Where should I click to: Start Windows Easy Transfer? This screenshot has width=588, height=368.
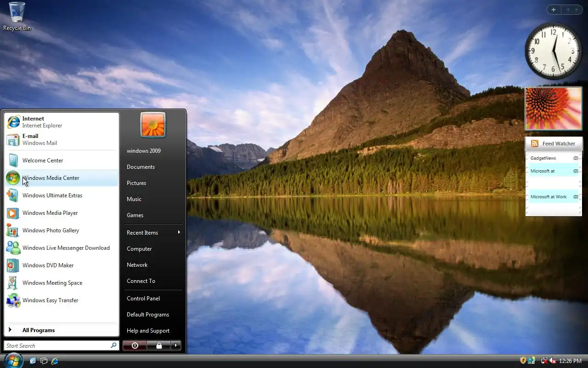62,300
